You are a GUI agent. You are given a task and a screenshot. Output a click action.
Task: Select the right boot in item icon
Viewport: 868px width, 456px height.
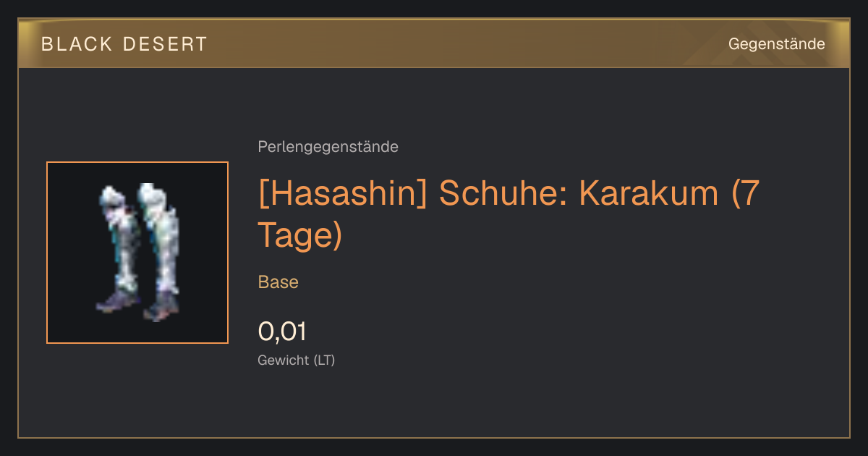tap(159, 252)
